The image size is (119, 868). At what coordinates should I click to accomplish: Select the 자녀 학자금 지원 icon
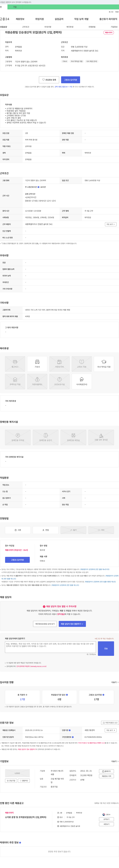[x=104, y=364]
